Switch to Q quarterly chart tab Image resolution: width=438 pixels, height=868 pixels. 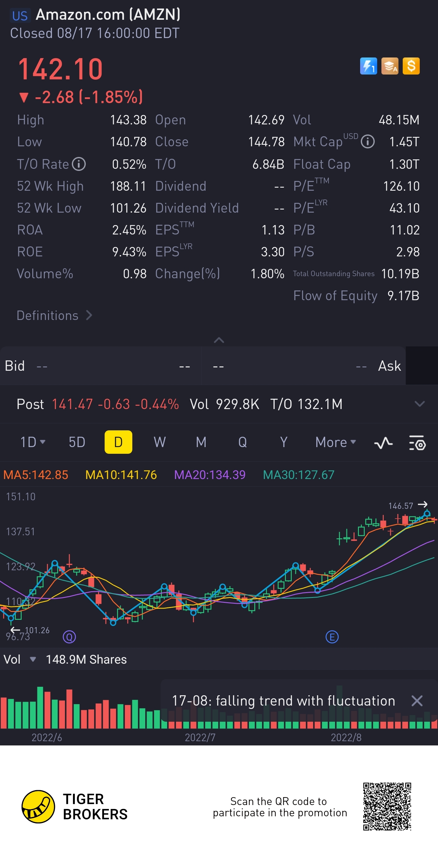coord(243,442)
